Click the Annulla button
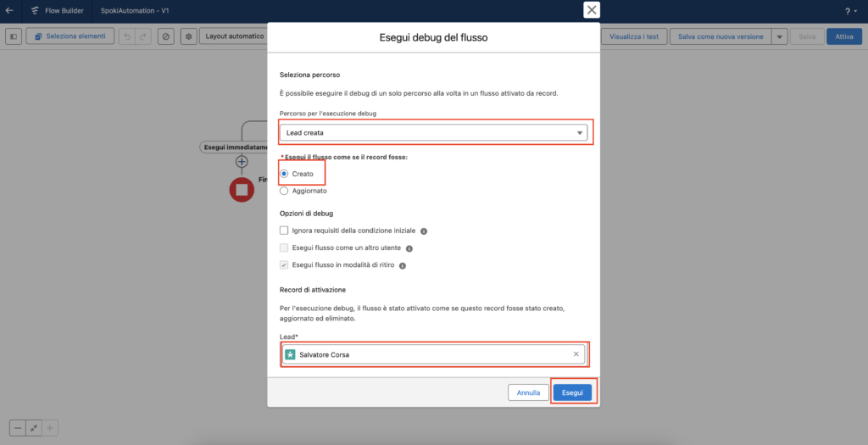This screenshot has height=445, width=868. (x=529, y=392)
